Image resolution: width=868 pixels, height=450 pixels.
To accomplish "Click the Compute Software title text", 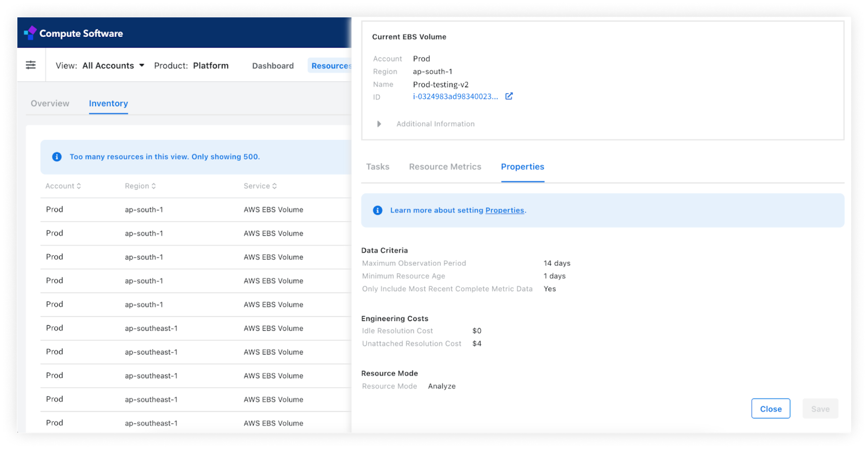I will click(x=81, y=33).
